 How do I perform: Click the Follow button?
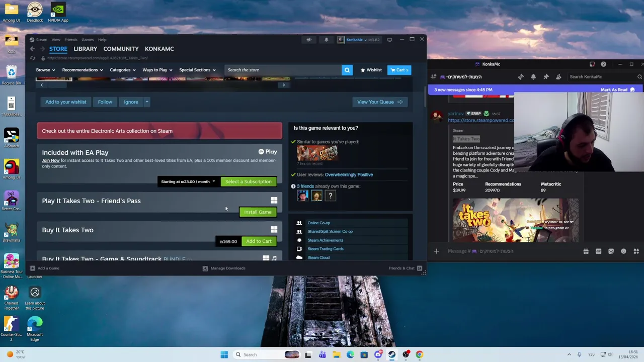tap(105, 102)
